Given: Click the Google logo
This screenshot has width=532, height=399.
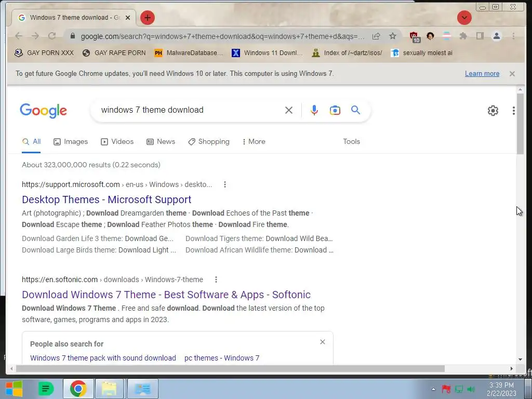Looking at the screenshot, I should (44, 111).
